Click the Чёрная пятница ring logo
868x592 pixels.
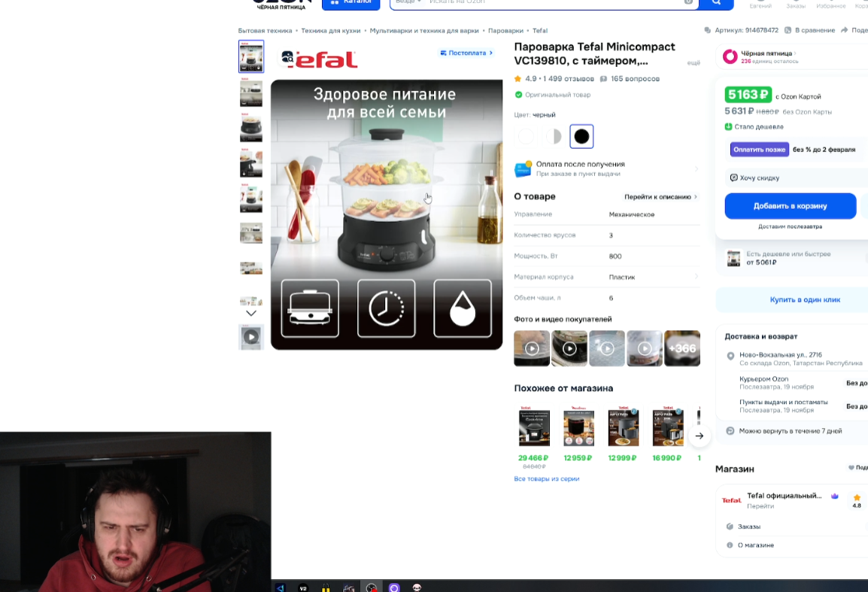pyautogui.click(x=730, y=56)
